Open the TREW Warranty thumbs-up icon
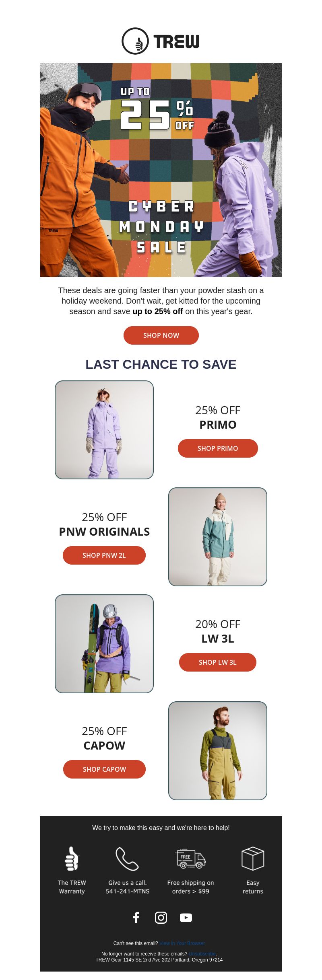Screen dimensions: 322x980 tap(72, 858)
